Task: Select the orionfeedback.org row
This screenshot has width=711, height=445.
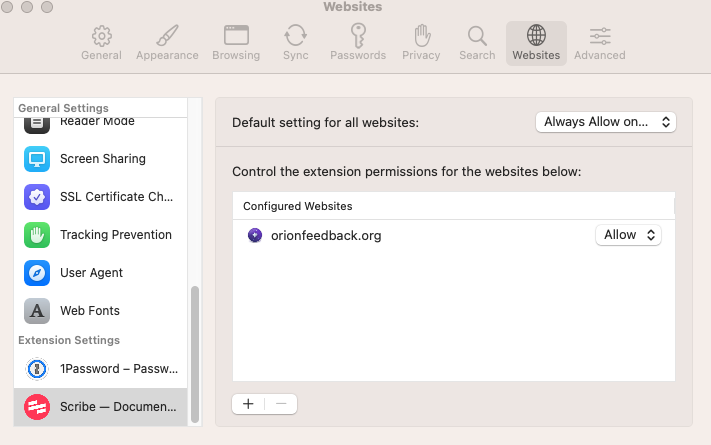Action: click(400, 236)
